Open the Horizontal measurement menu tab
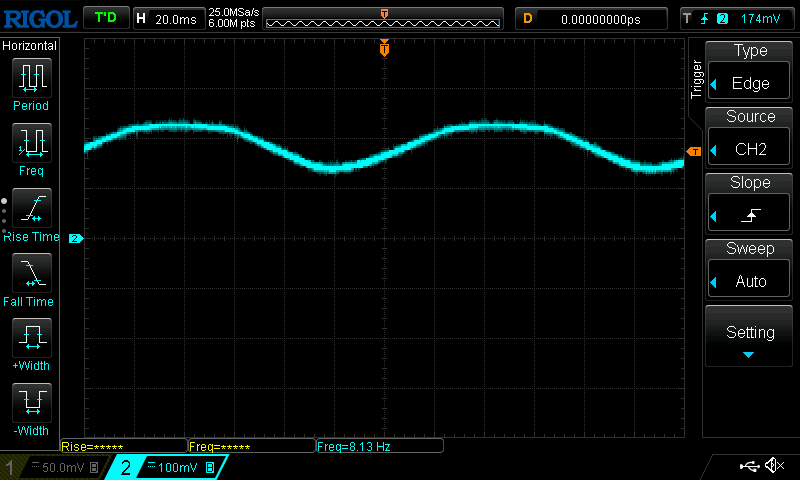Image resolution: width=800 pixels, height=480 pixels. pos(30,46)
